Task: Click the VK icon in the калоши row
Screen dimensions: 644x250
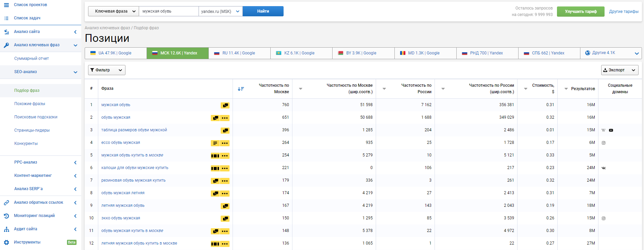Action: [x=604, y=168]
